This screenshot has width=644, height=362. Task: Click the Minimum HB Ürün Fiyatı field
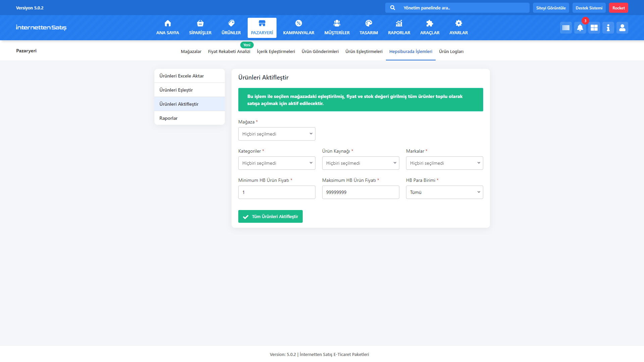[277, 192]
